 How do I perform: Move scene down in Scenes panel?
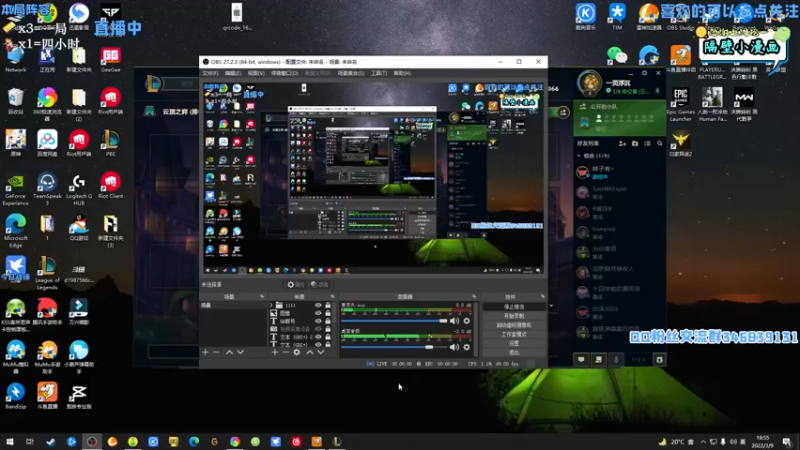240,352
